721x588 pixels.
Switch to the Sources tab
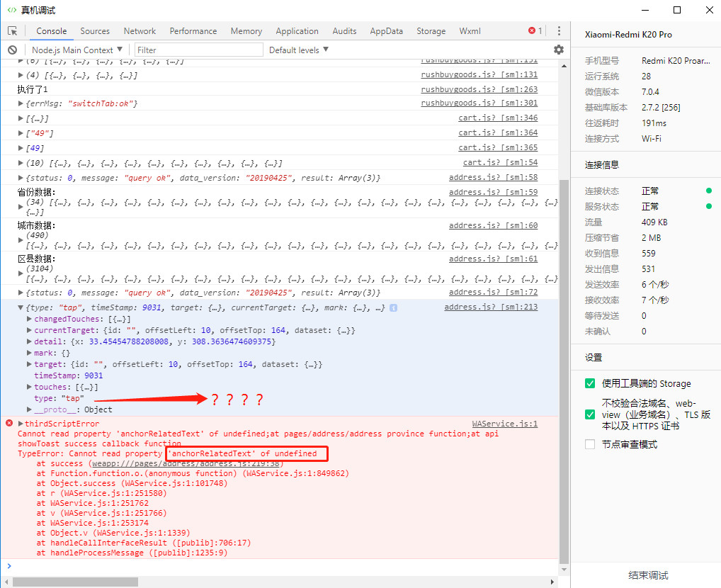95,31
